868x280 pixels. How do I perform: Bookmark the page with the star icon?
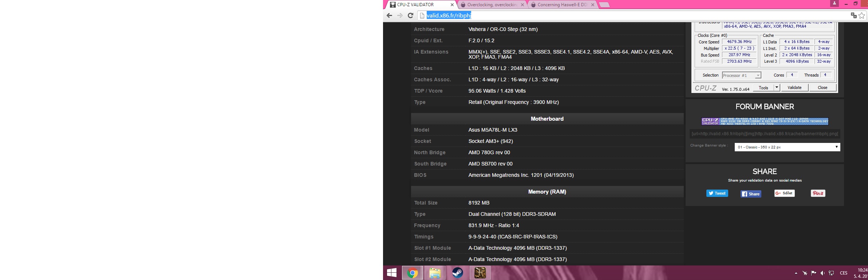pos(861,15)
